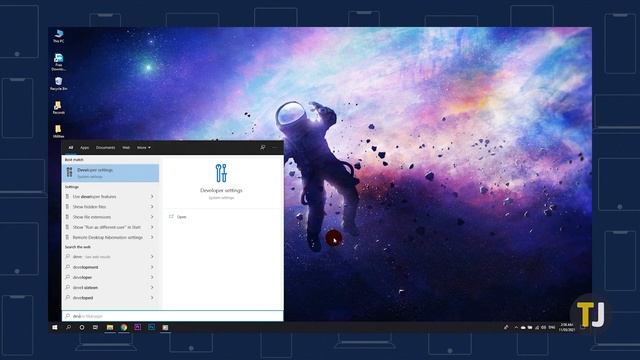
Task: Click the volume speaker tray icon
Action: pos(543,327)
